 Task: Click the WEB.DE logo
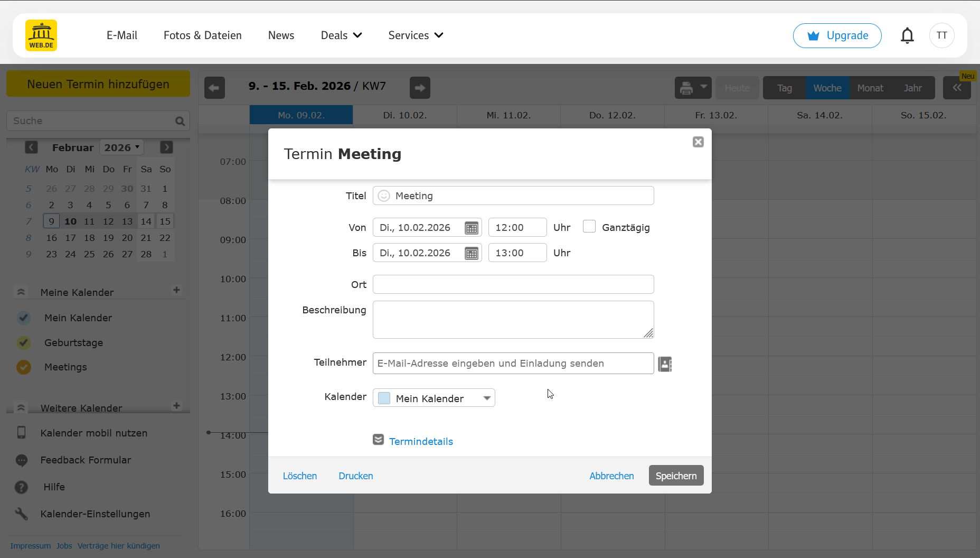[41, 35]
